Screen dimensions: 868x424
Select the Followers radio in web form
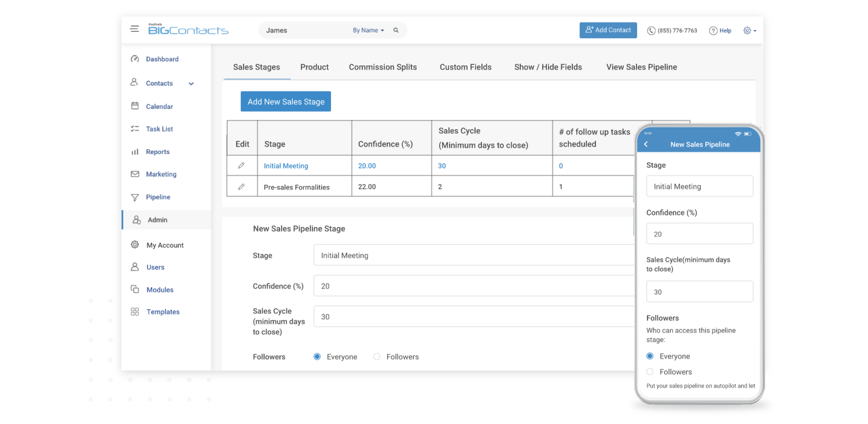tap(376, 357)
